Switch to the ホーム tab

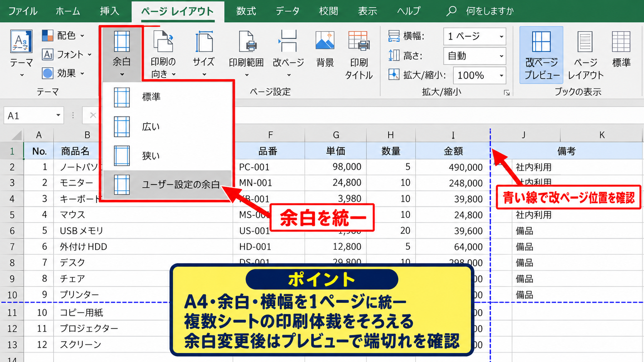(68, 11)
